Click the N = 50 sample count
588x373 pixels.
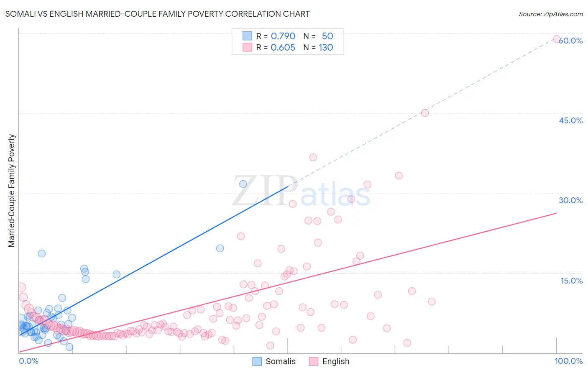[x=318, y=36]
